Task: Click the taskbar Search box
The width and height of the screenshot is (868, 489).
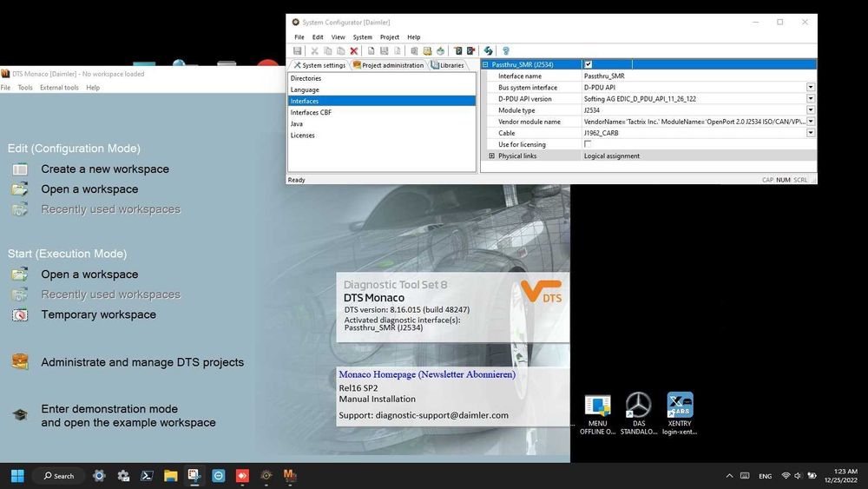Action: 59,476
